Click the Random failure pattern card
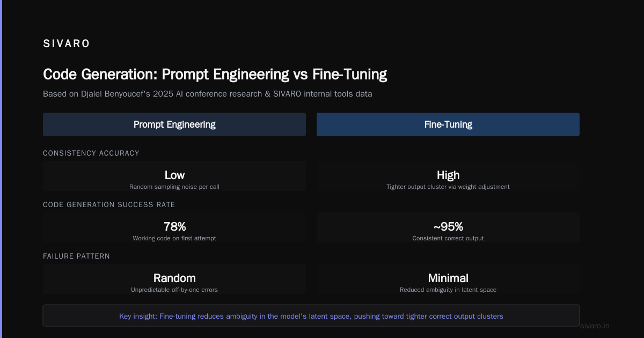The image size is (644, 338). pyautogui.click(x=174, y=280)
